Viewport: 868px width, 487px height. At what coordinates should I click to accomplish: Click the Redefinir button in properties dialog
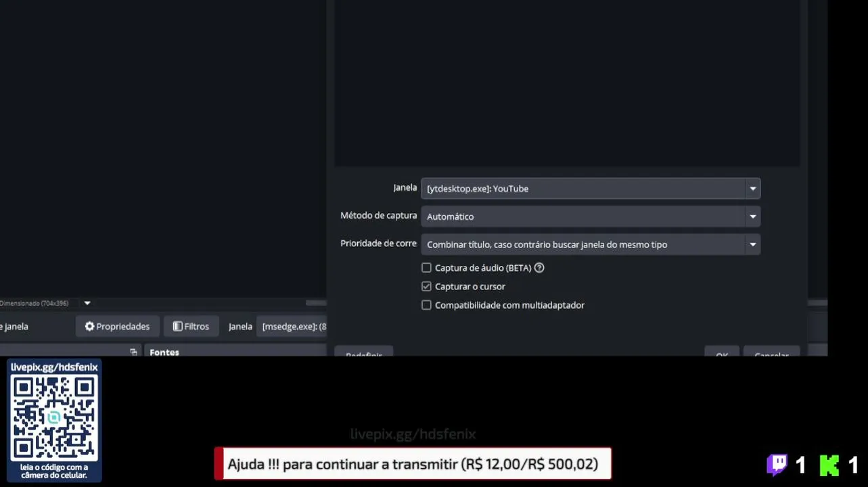(364, 352)
